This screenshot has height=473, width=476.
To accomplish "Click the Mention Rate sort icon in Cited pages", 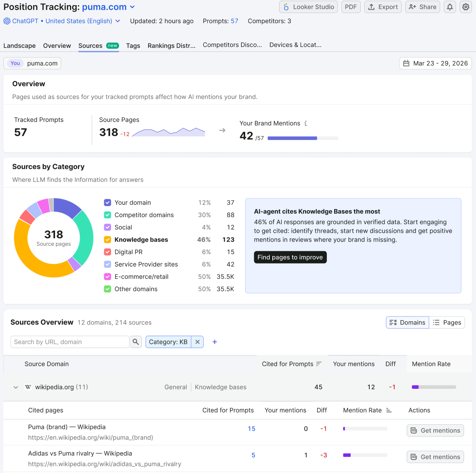I will pyautogui.click(x=389, y=410).
